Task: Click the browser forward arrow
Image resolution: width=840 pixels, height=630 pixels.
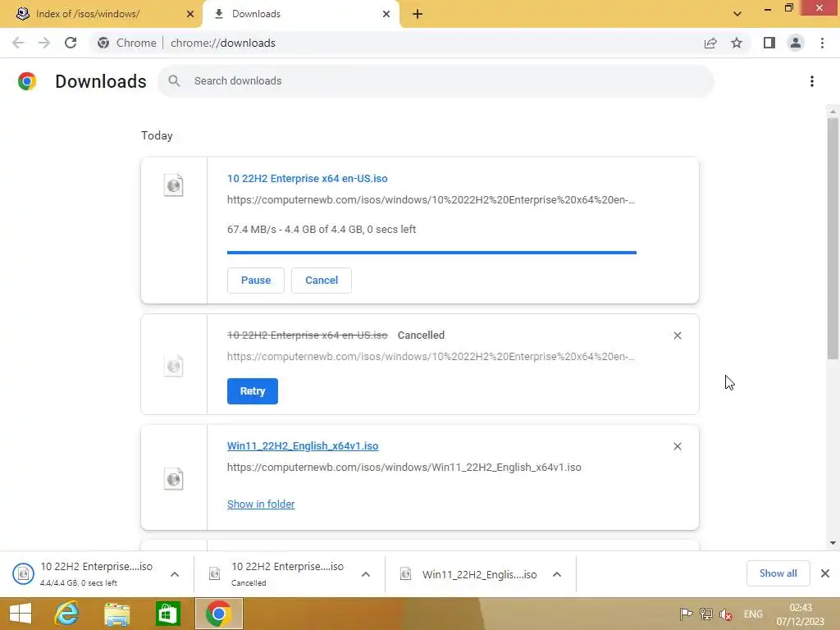Action: [44, 43]
